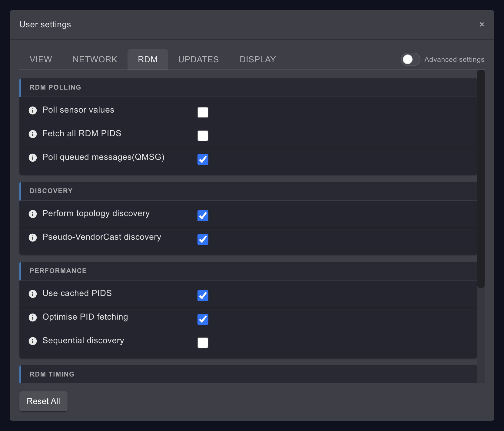Click info icon beside Perform topology discovery
Screen dimensions: 504x431
pos(33,214)
